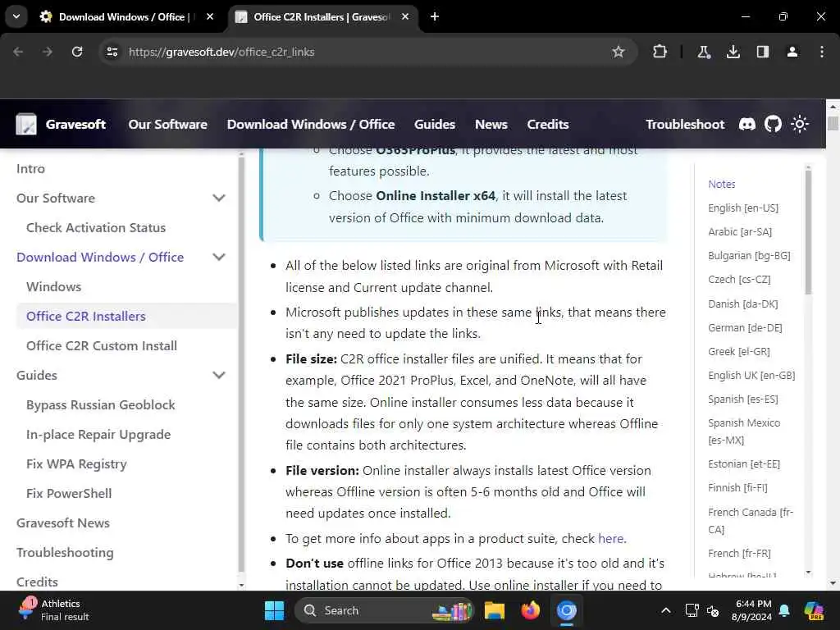Click the Gravesoft brand name
This screenshot has width=840, height=630.
(x=75, y=125)
